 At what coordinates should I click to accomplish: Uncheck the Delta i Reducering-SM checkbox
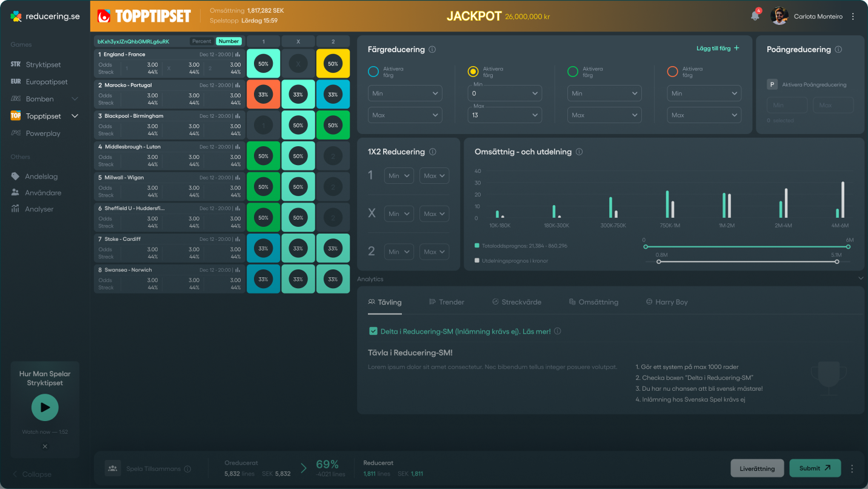point(373,331)
